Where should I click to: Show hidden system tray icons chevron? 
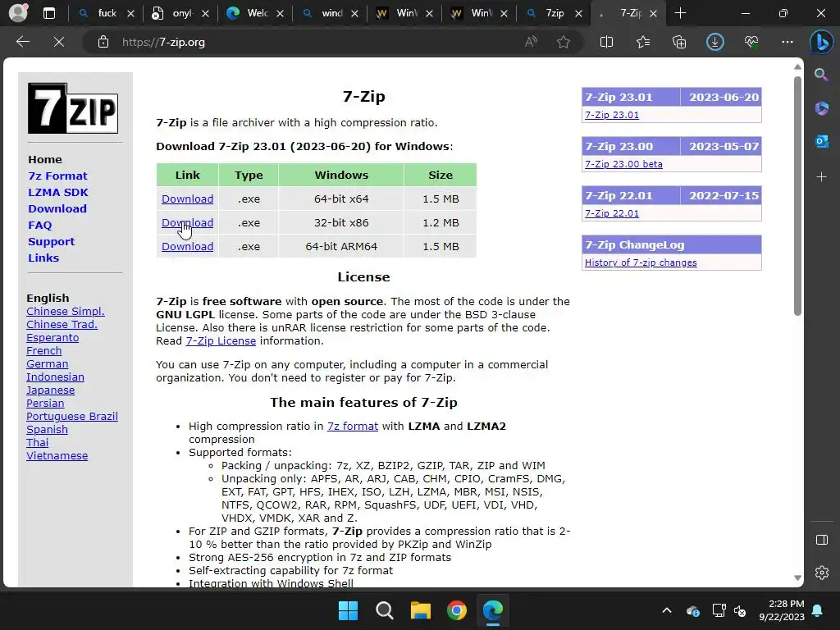tap(666, 610)
